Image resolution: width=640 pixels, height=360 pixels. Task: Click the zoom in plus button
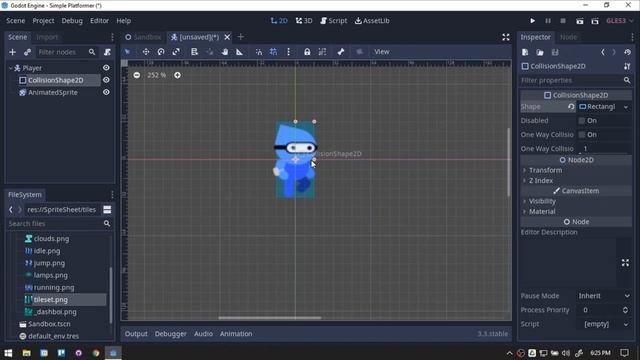[178, 75]
